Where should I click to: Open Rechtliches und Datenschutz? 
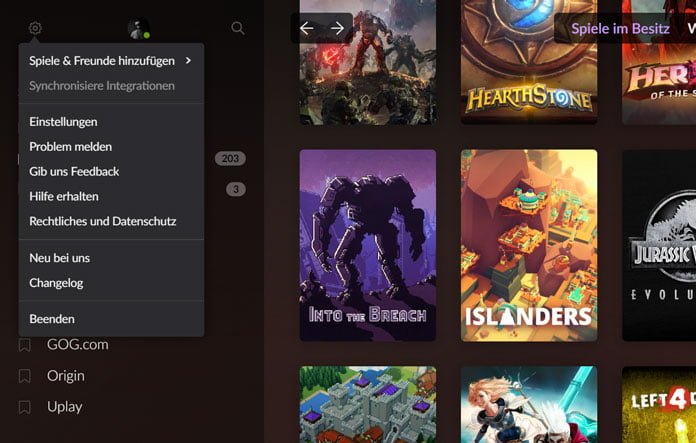point(102,222)
